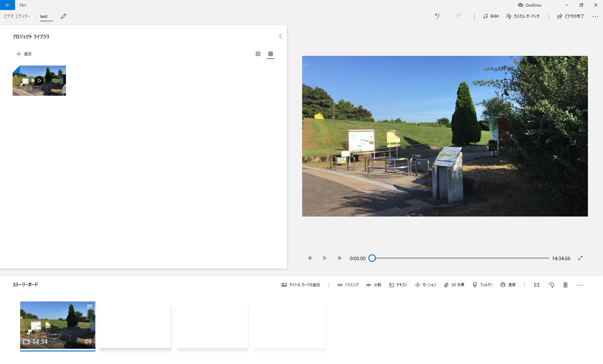Click the trash icon to delete clip
603x364 pixels.
pos(565,285)
